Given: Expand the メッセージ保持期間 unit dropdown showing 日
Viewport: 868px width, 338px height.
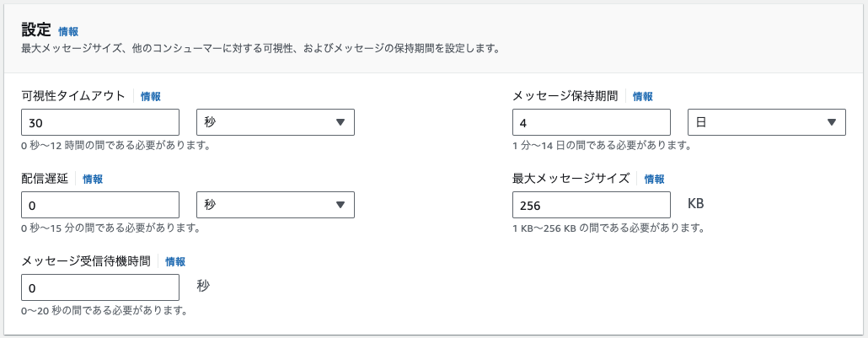Looking at the screenshot, I should click(x=767, y=122).
